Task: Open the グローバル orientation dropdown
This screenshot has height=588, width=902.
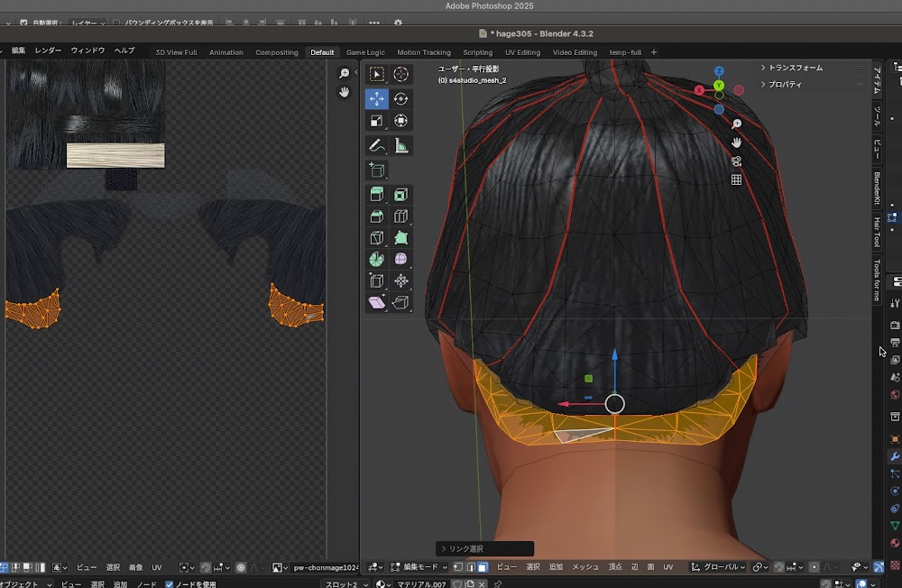Action: [719, 567]
